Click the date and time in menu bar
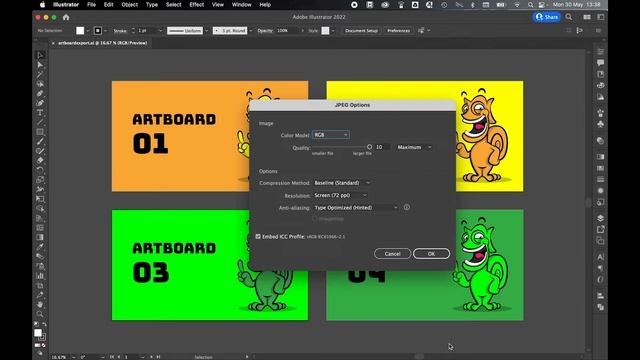This screenshot has width=640, height=360. point(576,4)
